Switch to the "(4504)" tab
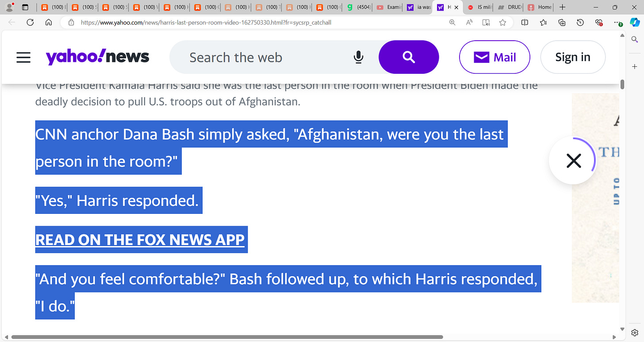644x342 pixels. pyautogui.click(x=359, y=7)
